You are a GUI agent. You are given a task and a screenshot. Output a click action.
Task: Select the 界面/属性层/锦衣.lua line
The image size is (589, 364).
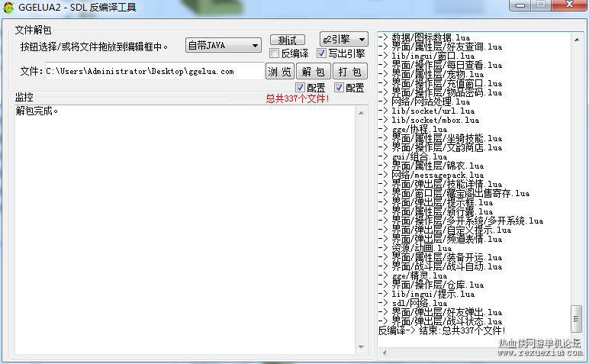[x=431, y=166]
